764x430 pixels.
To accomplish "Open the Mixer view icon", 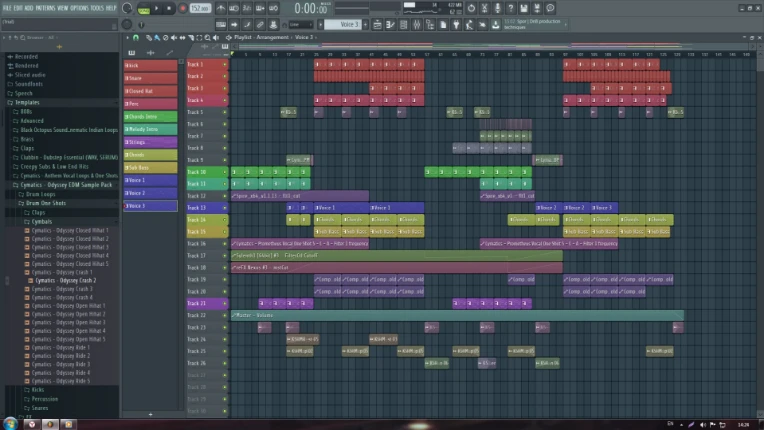I will point(417,24).
